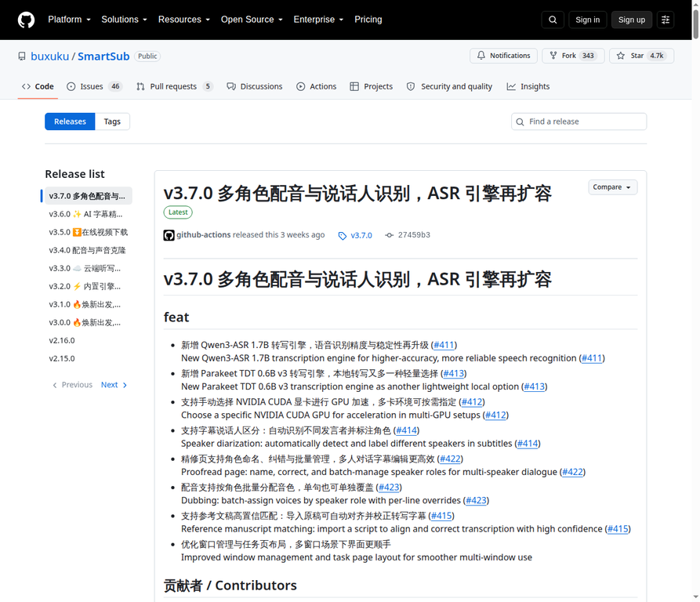Select v3.5.0 release in the list
700x602 pixels.
89,232
